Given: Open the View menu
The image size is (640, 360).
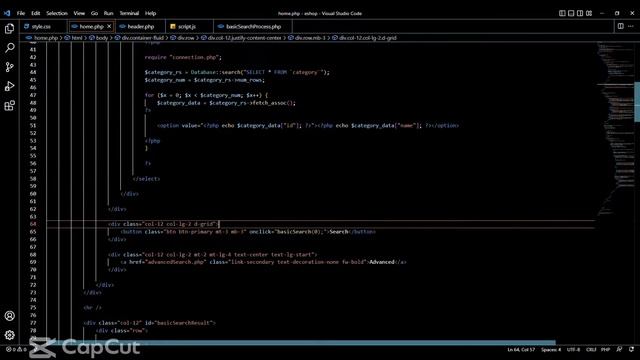Looking at the screenshot, I should 79,13.
